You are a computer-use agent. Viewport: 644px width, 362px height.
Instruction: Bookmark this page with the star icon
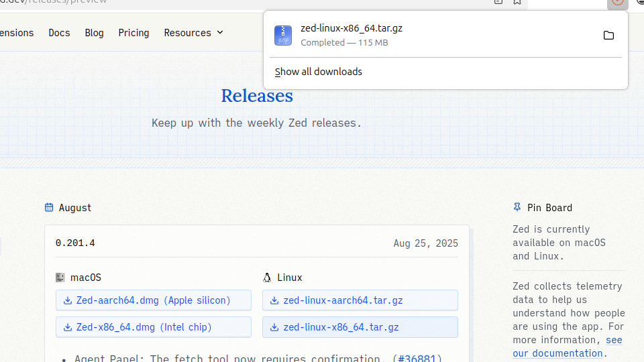coord(517,2)
